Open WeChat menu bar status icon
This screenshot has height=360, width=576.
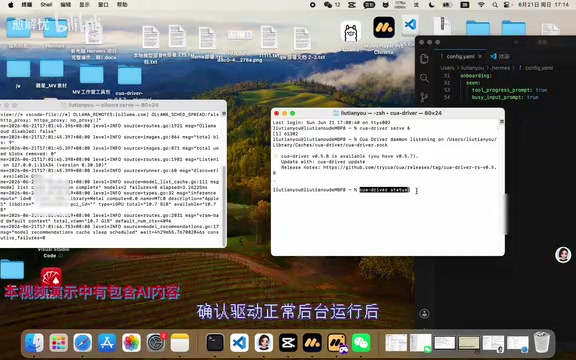[x=328, y=5]
